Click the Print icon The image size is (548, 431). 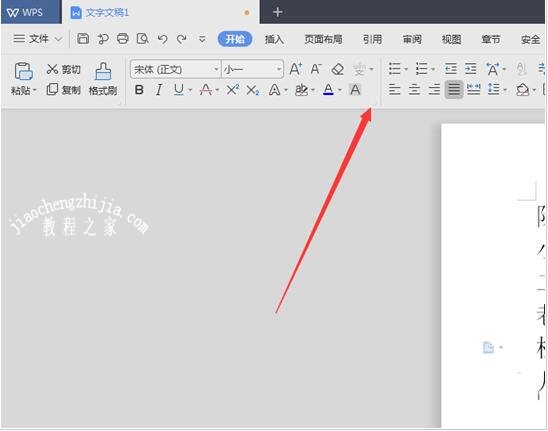point(122,38)
